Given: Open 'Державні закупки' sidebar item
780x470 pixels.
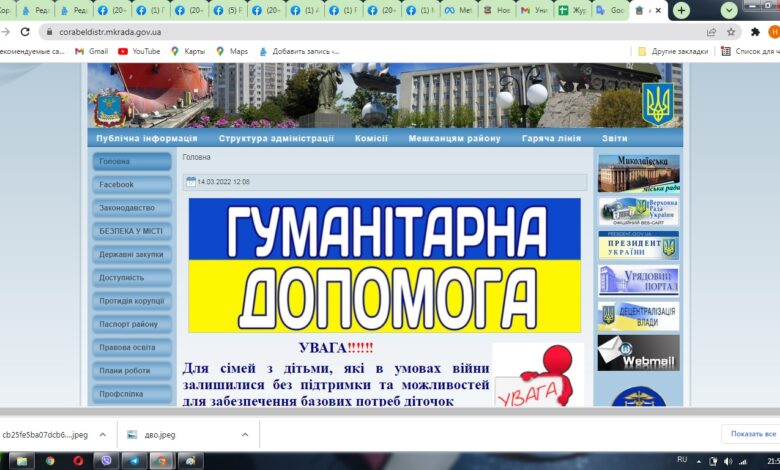Looking at the screenshot, I should point(132,254).
